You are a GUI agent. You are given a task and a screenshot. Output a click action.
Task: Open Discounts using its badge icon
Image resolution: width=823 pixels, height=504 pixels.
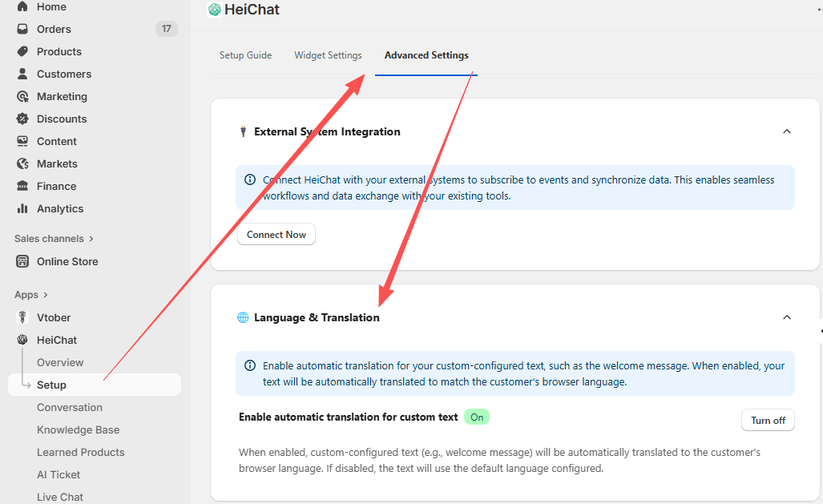coord(22,119)
